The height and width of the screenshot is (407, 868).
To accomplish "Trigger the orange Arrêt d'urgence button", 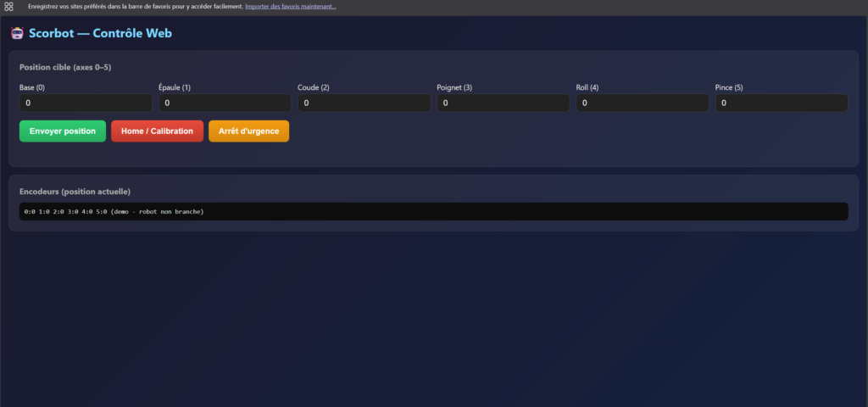I will (x=248, y=131).
